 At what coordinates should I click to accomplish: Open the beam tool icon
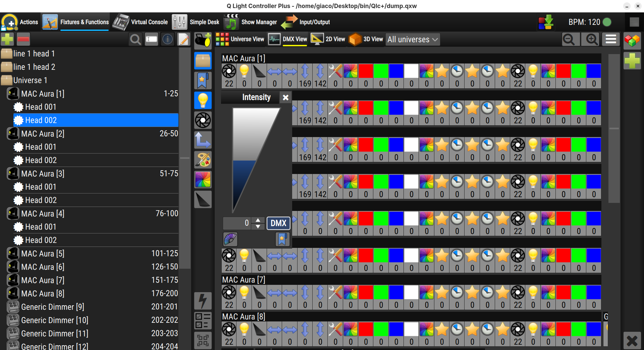pyautogui.click(x=203, y=200)
